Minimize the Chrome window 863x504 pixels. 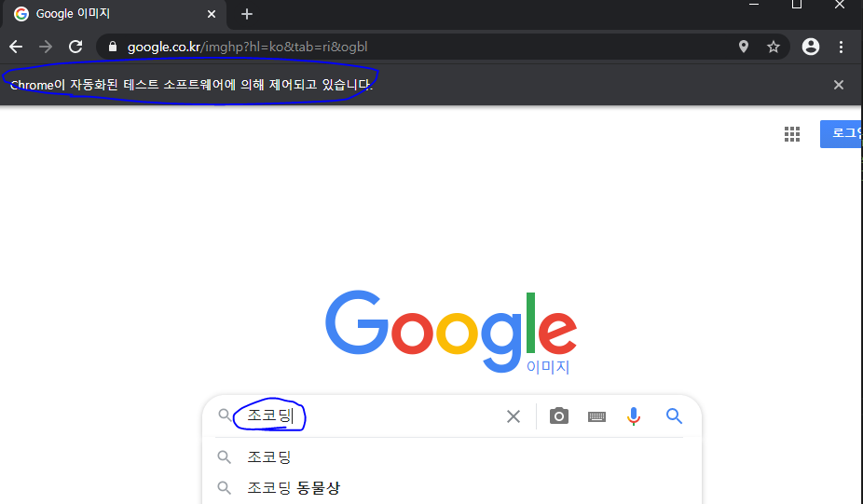click(x=754, y=5)
